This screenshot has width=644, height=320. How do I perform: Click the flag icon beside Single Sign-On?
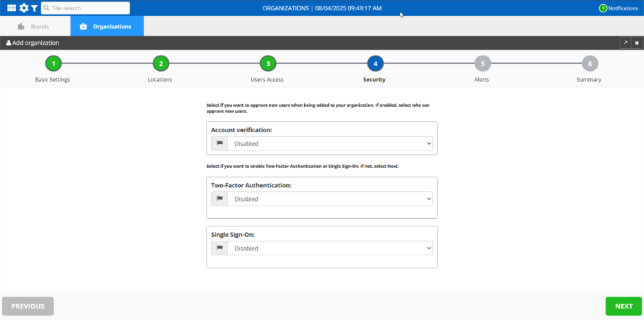click(219, 248)
